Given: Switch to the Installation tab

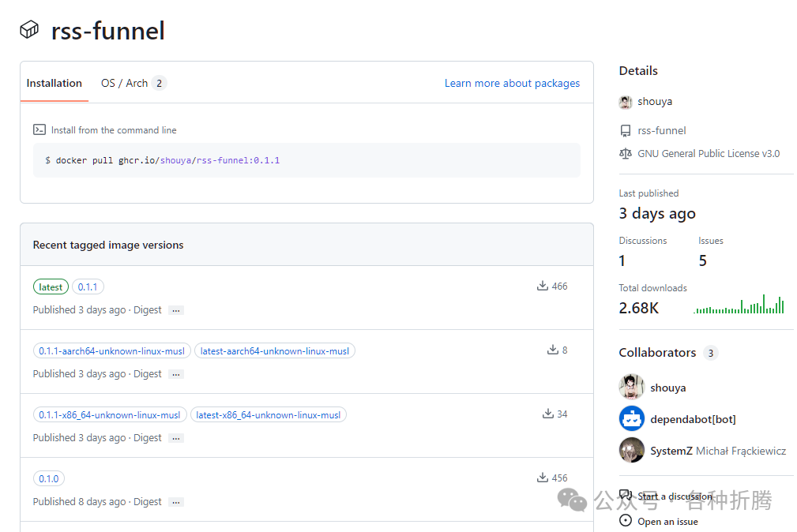Looking at the screenshot, I should click(55, 84).
